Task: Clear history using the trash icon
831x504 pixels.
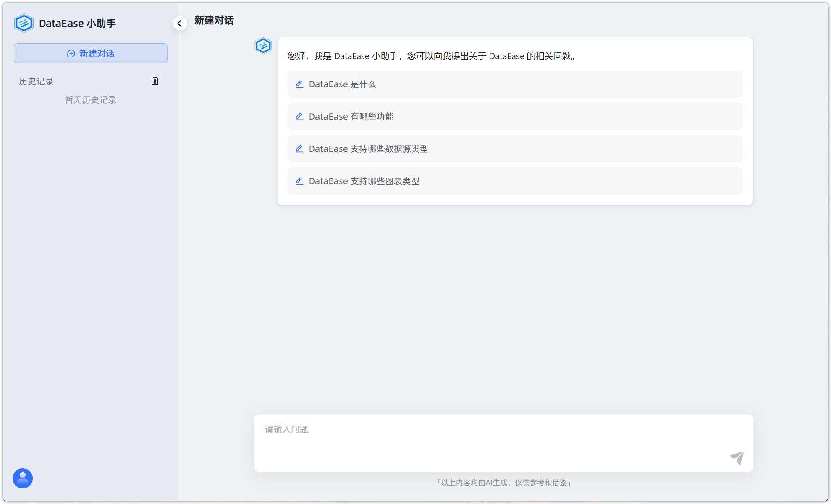Action: tap(155, 81)
